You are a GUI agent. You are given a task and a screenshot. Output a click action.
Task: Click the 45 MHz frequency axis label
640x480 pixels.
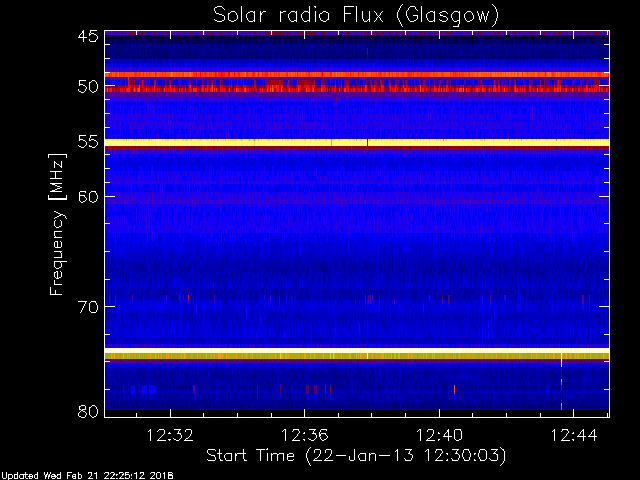click(88, 36)
